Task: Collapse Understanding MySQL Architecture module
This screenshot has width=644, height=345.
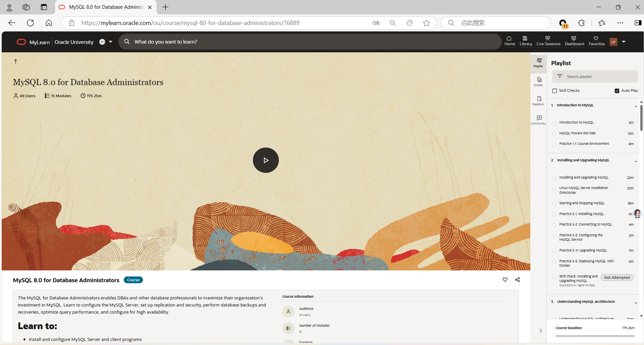Action: (636, 303)
